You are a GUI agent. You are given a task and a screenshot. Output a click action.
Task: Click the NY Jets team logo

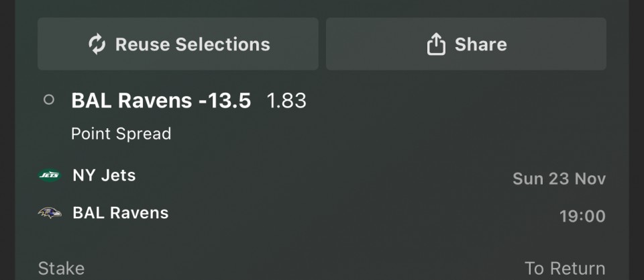[x=50, y=176]
